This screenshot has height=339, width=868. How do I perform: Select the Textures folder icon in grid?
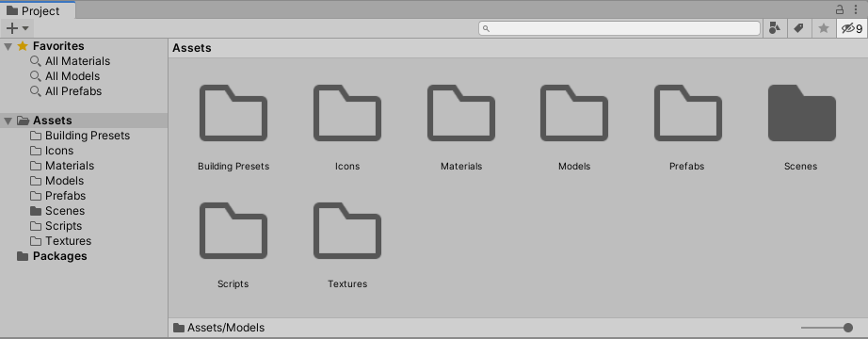tap(347, 231)
